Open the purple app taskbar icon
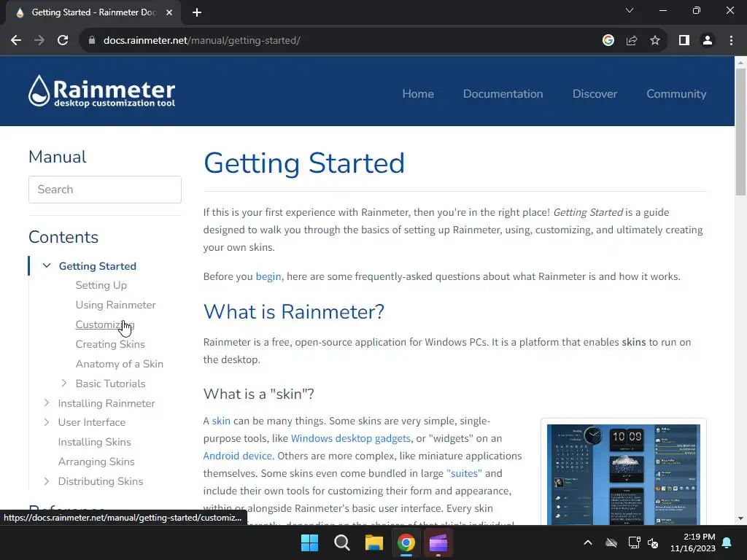Viewport: 747px width, 560px height. 438,542
